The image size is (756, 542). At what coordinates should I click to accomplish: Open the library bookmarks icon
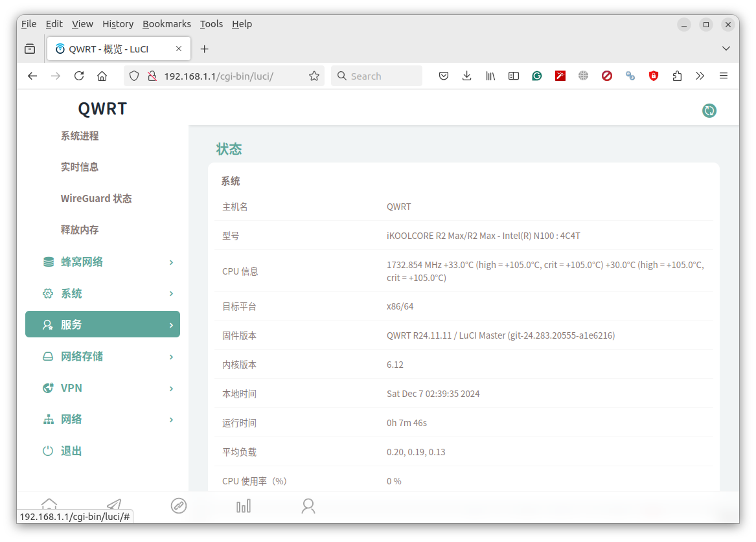(490, 76)
